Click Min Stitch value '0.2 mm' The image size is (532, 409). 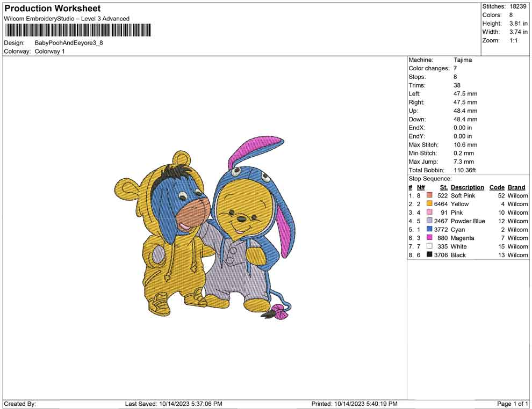coord(464,153)
